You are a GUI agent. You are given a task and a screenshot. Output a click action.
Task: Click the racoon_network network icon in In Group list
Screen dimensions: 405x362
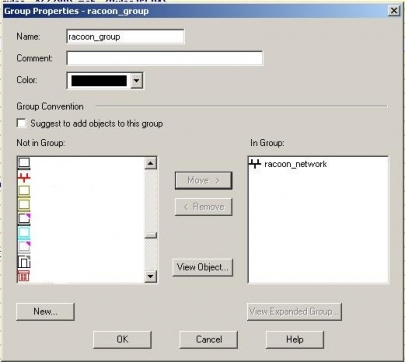255,164
